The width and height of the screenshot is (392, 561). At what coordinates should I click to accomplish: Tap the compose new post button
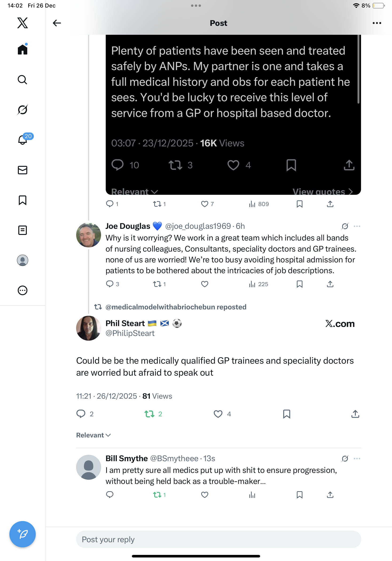pyautogui.click(x=23, y=534)
